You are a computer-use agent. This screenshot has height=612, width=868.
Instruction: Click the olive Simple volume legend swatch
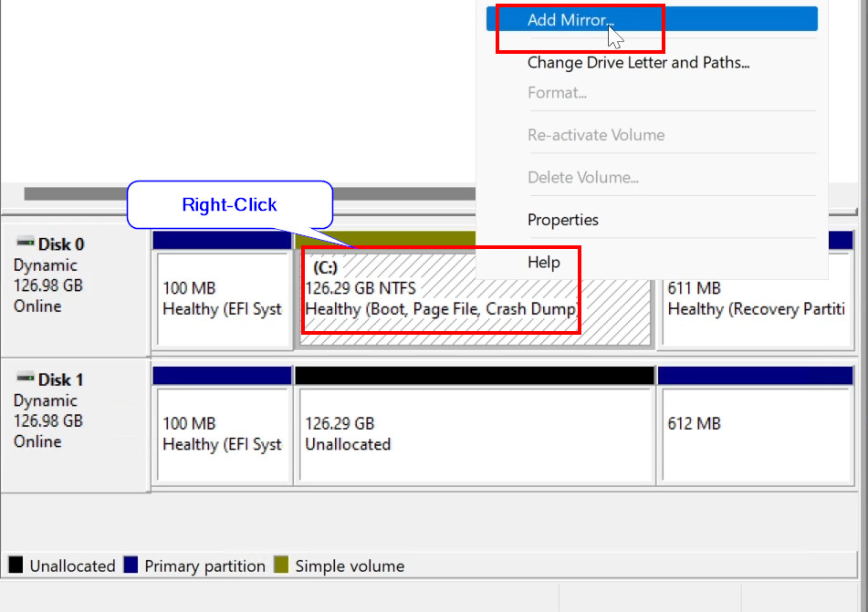coord(281,565)
